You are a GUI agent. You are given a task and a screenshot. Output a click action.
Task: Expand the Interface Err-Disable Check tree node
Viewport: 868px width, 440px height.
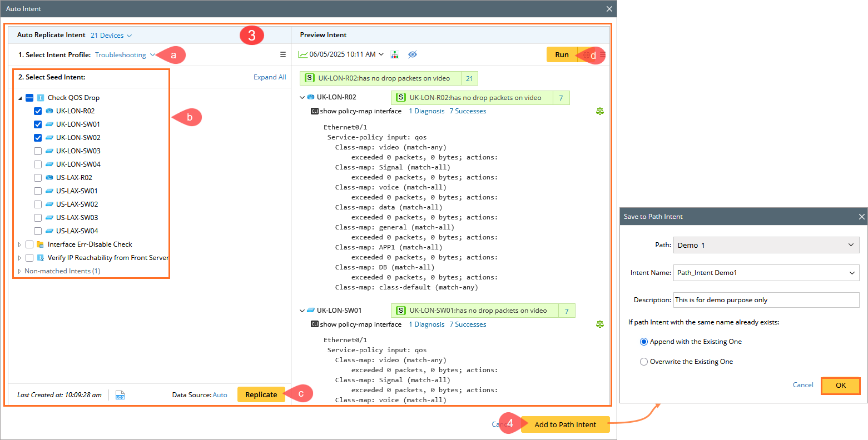(x=19, y=244)
